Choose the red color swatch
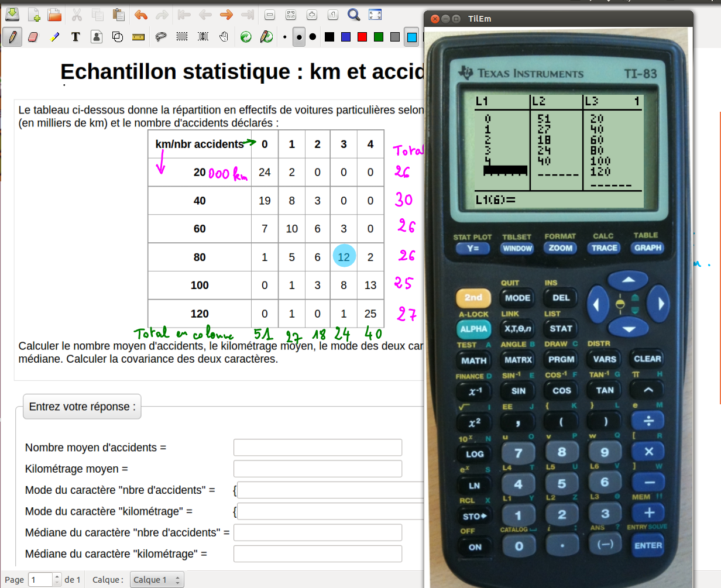 point(362,37)
